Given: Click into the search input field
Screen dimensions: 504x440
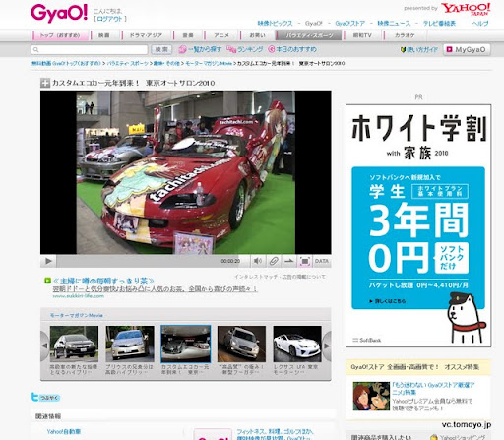Looking at the screenshot, I should tap(90, 49).
